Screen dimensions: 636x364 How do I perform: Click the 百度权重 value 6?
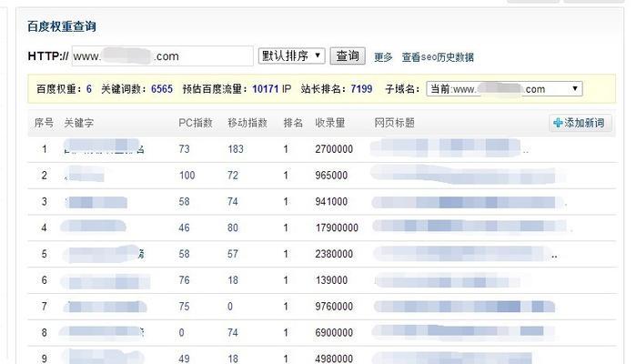(89, 89)
